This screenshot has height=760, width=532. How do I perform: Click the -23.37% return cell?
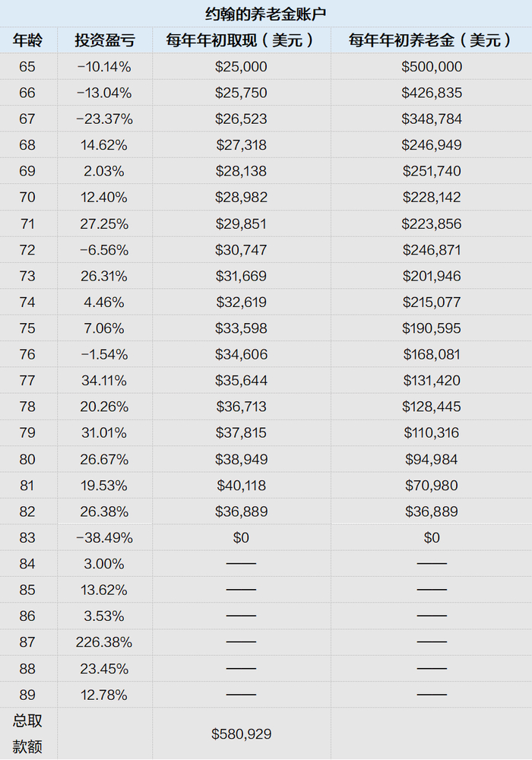coord(104,119)
